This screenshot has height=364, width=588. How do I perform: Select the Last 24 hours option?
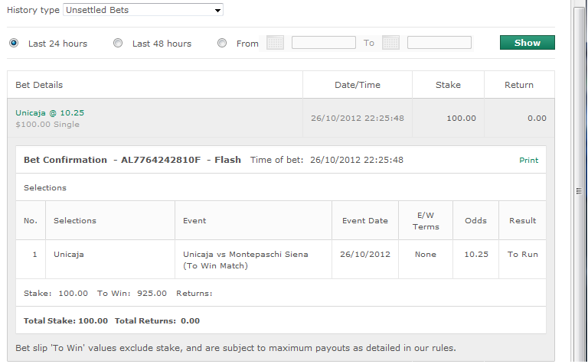coord(14,44)
